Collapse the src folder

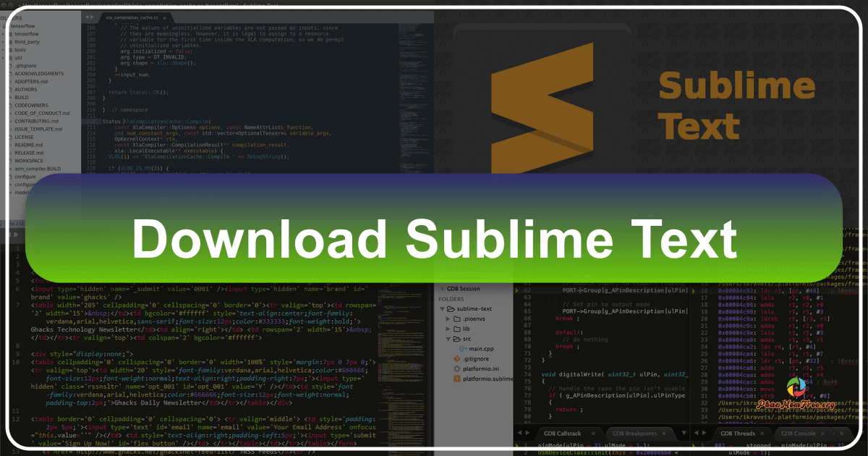point(447,338)
